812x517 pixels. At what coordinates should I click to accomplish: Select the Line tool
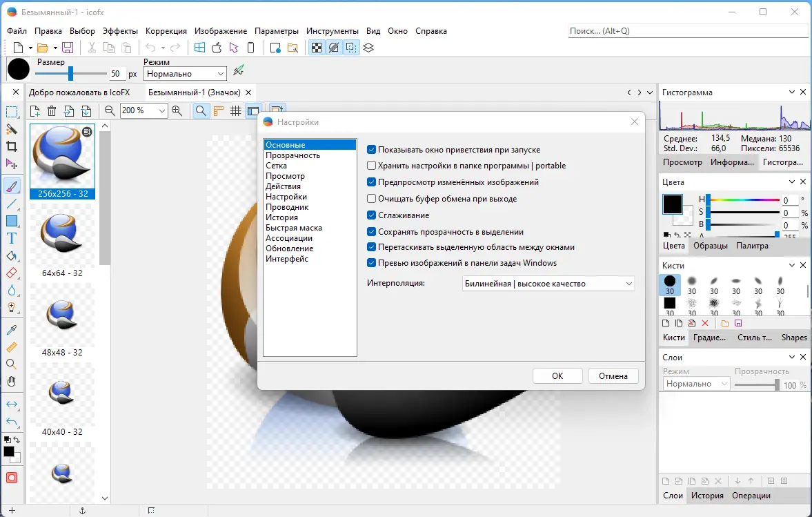tap(12, 204)
